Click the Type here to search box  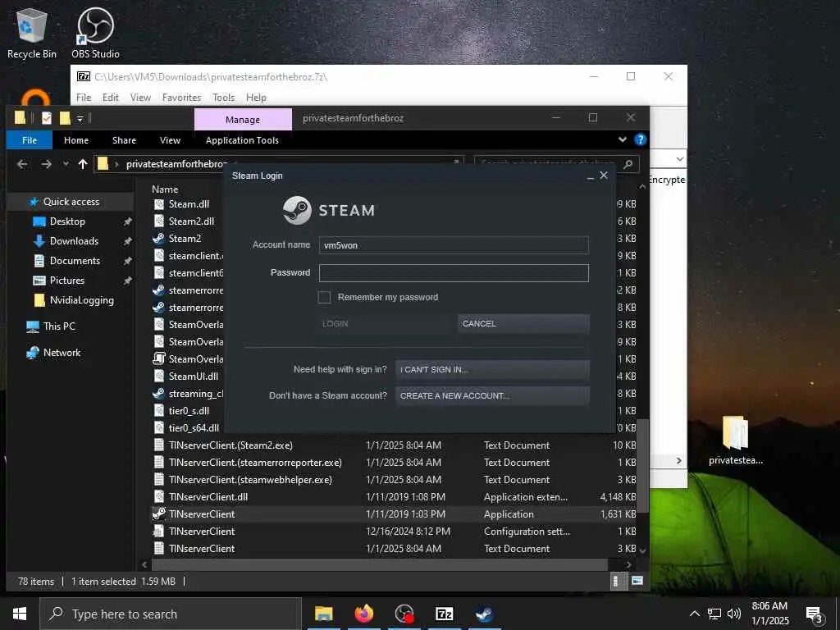(171, 614)
